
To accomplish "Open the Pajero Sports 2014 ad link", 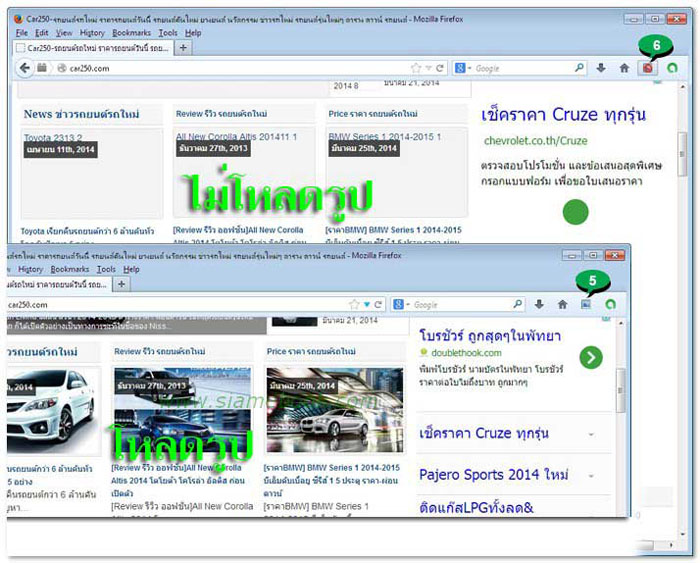I will point(494,475).
